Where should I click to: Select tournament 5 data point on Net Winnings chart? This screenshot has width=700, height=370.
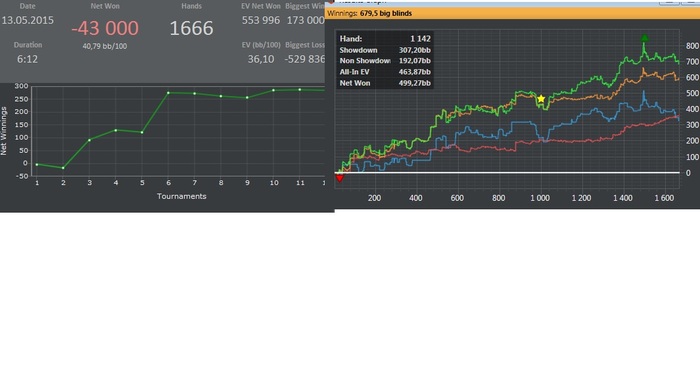142,132
